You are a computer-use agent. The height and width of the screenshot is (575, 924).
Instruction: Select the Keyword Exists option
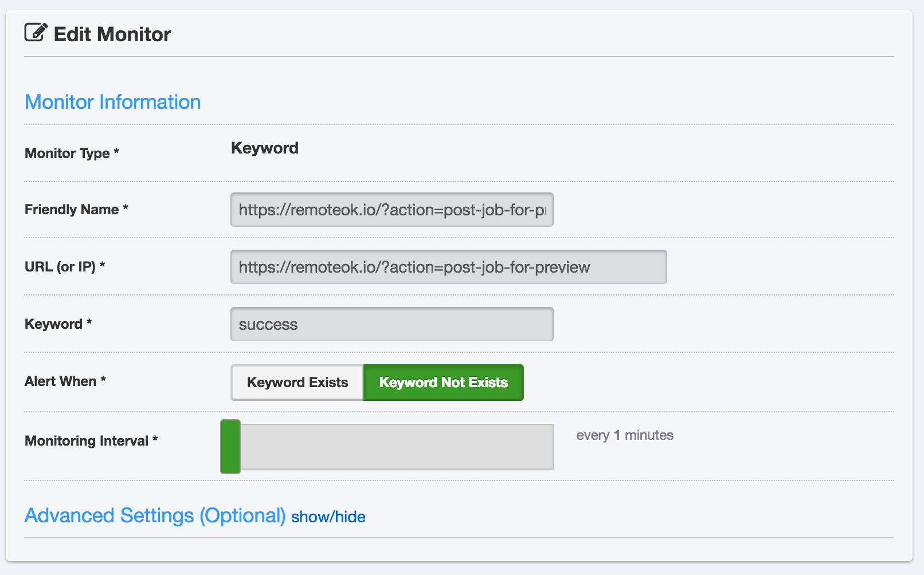tap(297, 383)
